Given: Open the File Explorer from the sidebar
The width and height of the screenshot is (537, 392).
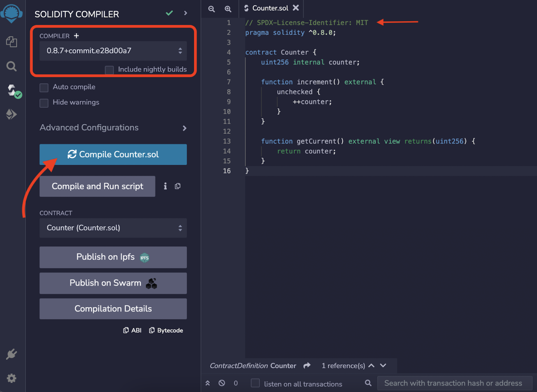Looking at the screenshot, I should pos(12,42).
